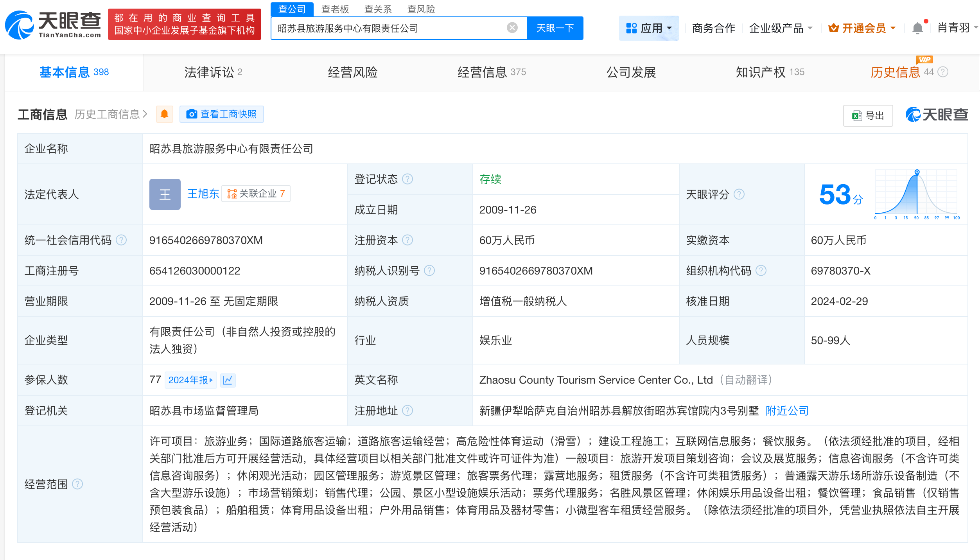
Task: Click the 天眼一下 search button
Action: pos(555,28)
